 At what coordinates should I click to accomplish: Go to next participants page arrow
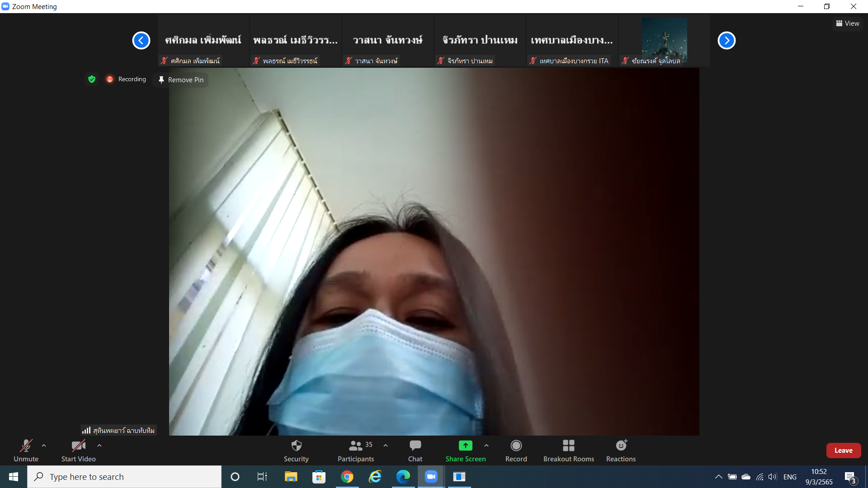(x=726, y=41)
